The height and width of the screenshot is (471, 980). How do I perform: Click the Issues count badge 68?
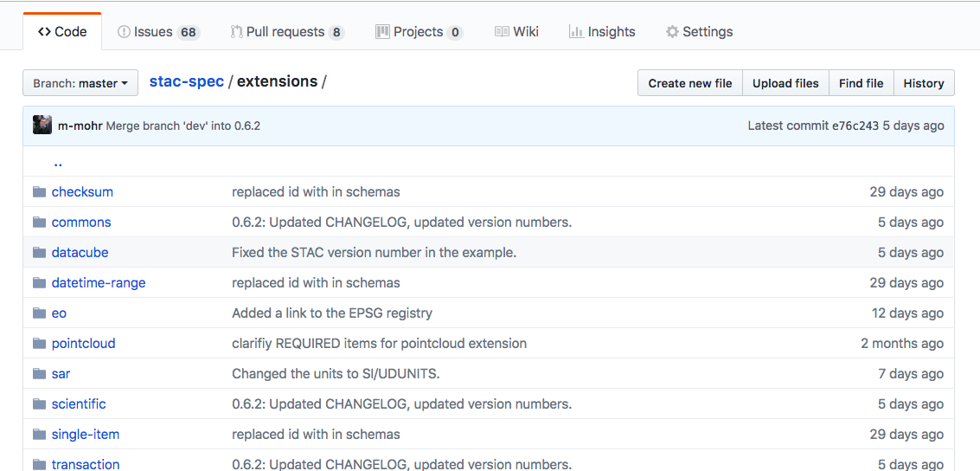[188, 33]
